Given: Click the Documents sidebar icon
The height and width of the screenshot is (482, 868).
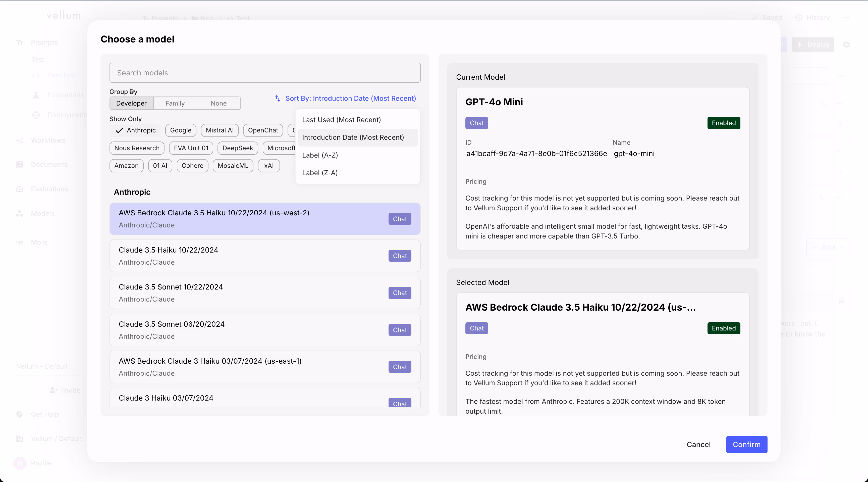Looking at the screenshot, I should [x=20, y=165].
